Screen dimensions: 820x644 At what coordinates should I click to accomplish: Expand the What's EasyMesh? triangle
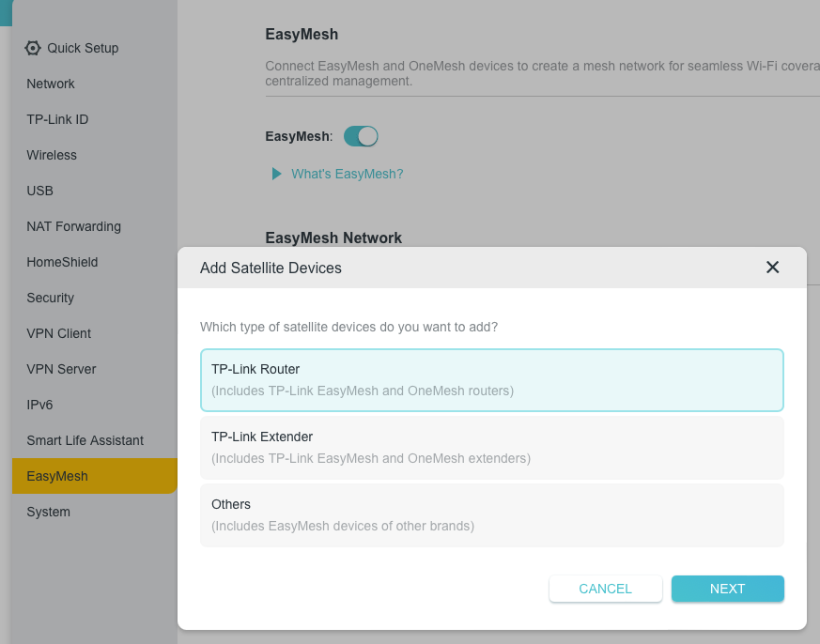tap(276, 174)
